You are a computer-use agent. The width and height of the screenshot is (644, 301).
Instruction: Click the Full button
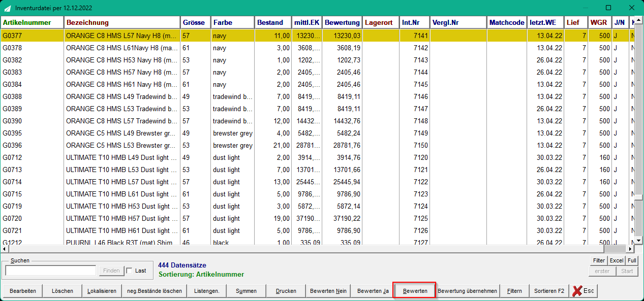coord(632,260)
